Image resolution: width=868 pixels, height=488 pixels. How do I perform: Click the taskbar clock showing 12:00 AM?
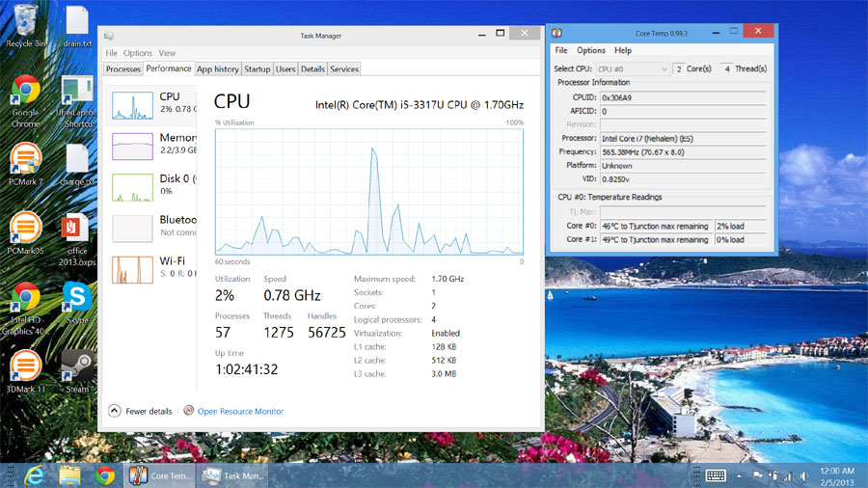click(x=837, y=475)
